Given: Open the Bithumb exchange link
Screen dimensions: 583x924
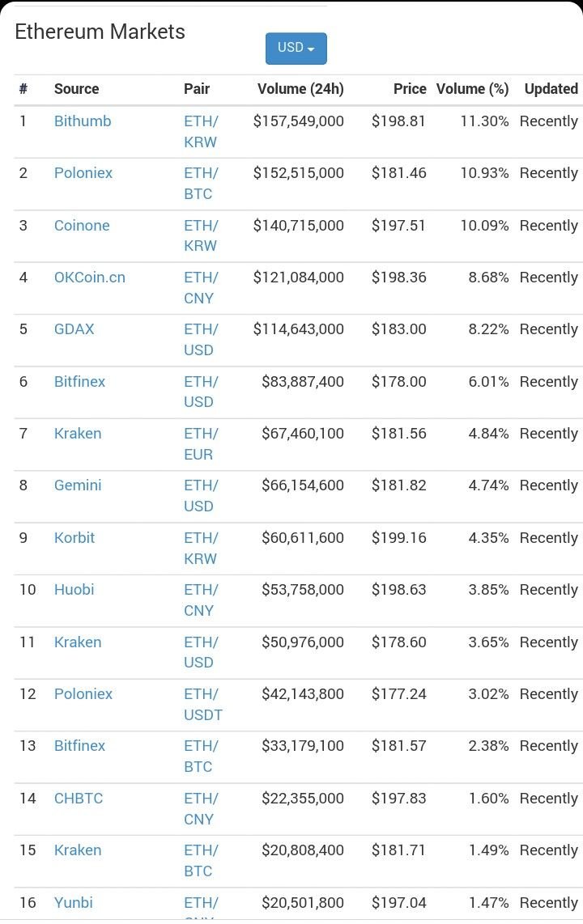Looking at the screenshot, I should click(x=83, y=121).
